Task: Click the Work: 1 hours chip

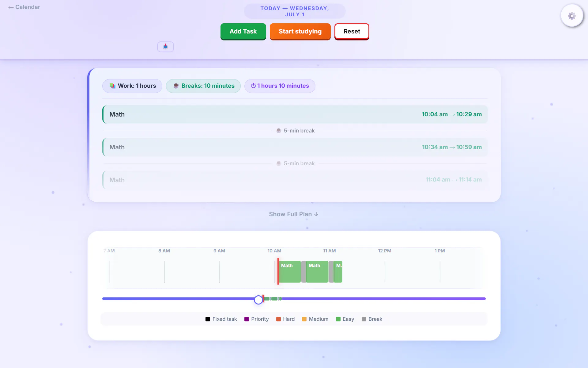Action: [132, 86]
